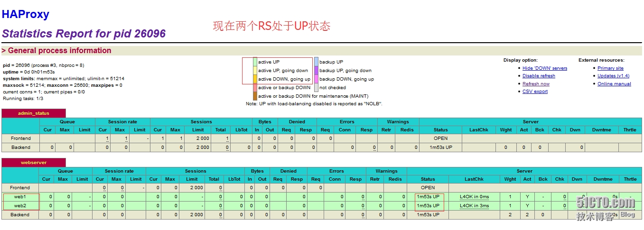Click the brown MAINT legend swatch
The width and height of the screenshot is (644, 230).
pyautogui.click(x=255, y=96)
